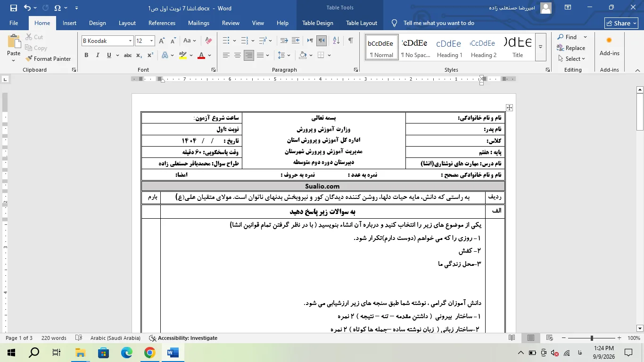This screenshot has width=644, height=362.
Task: Switch to Web Layout view
Action: click(x=549, y=338)
